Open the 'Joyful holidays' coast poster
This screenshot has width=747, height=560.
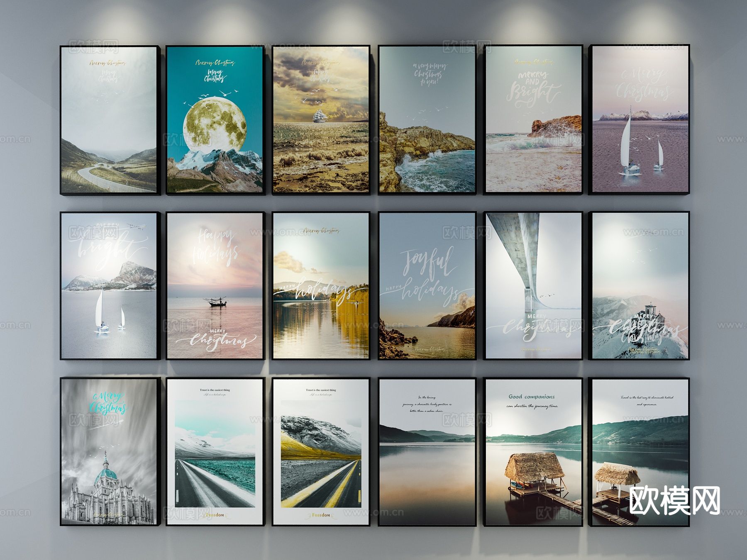(x=427, y=286)
